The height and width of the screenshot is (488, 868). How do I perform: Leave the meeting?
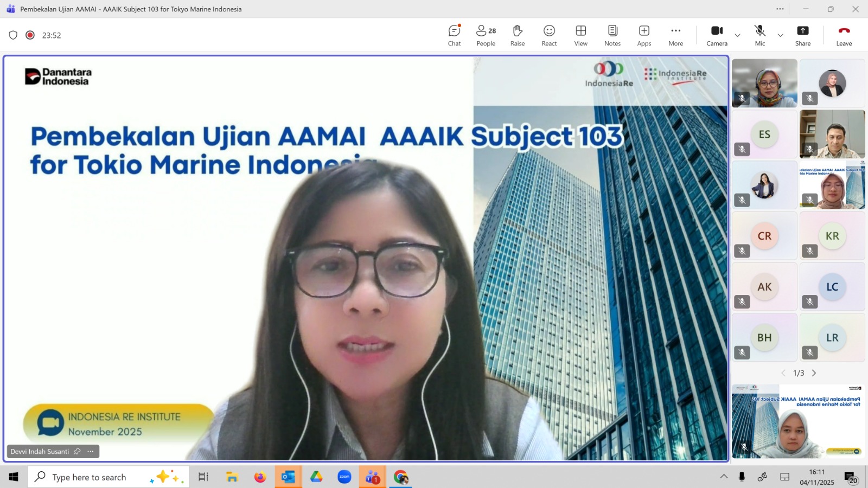[844, 35]
